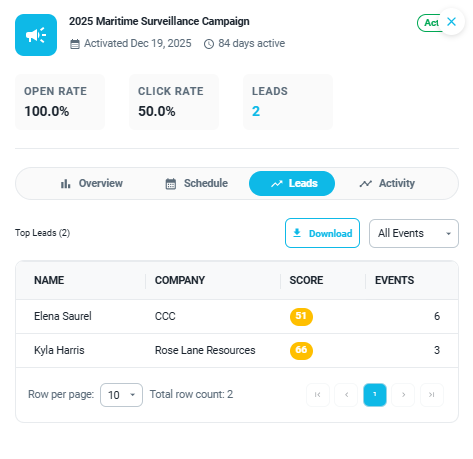Sort by the SCORE column header
This screenshot has width=473, height=459.
point(306,280)
